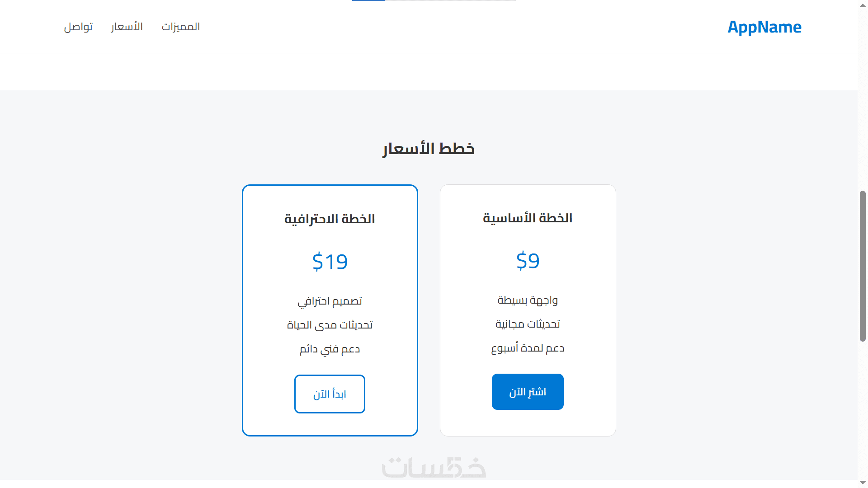
Task: Click the تحديثات مدى الحياة feature
Action: [330, 325]
